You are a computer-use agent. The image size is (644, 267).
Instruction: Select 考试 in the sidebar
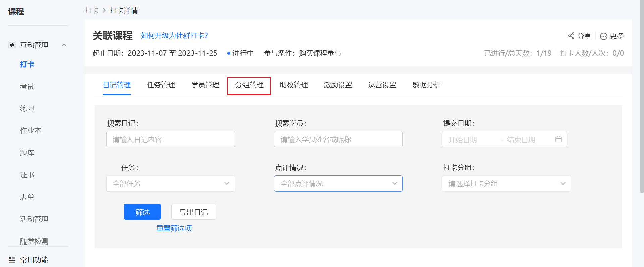[27, 87]
